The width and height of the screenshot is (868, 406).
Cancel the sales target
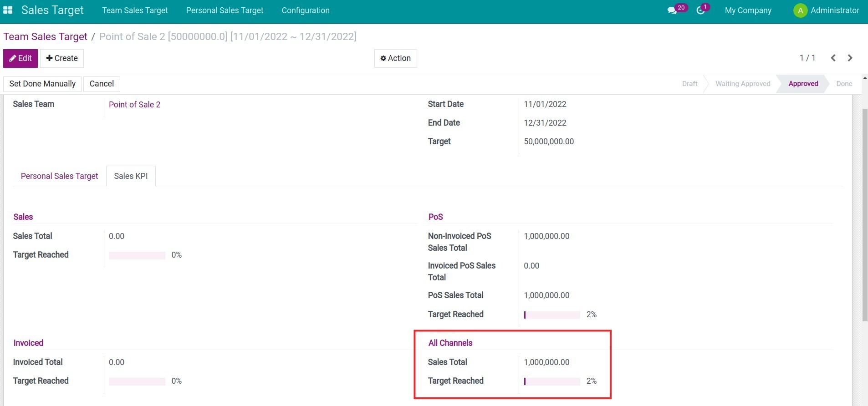(x=102, y=84)
